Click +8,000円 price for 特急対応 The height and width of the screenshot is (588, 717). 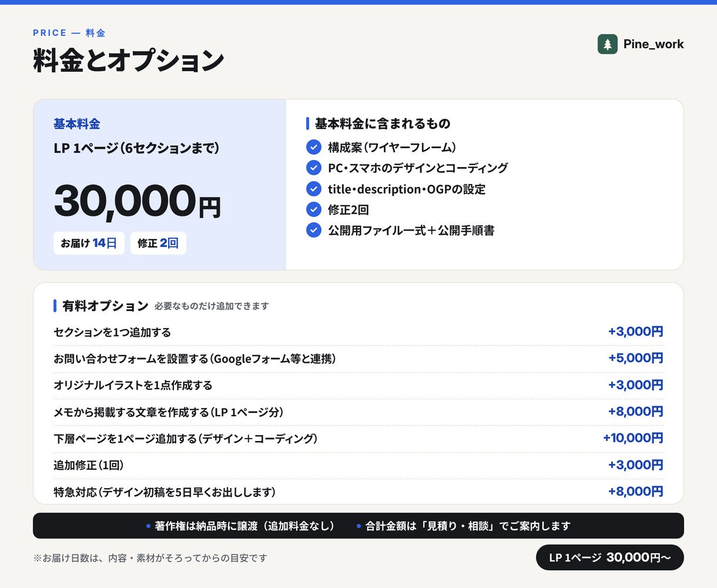pyautogui.click(x=636, y=492)
